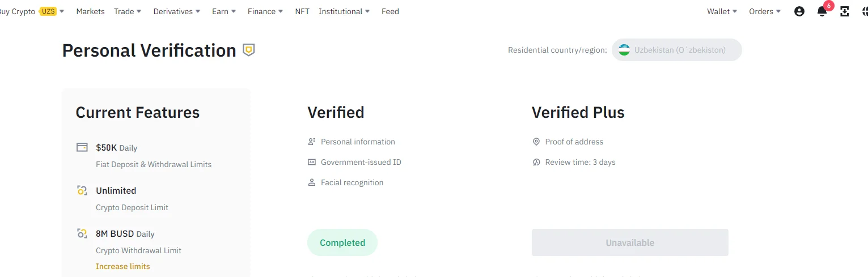Expand the Trade dropdown menu

click(x=128, y=11)
